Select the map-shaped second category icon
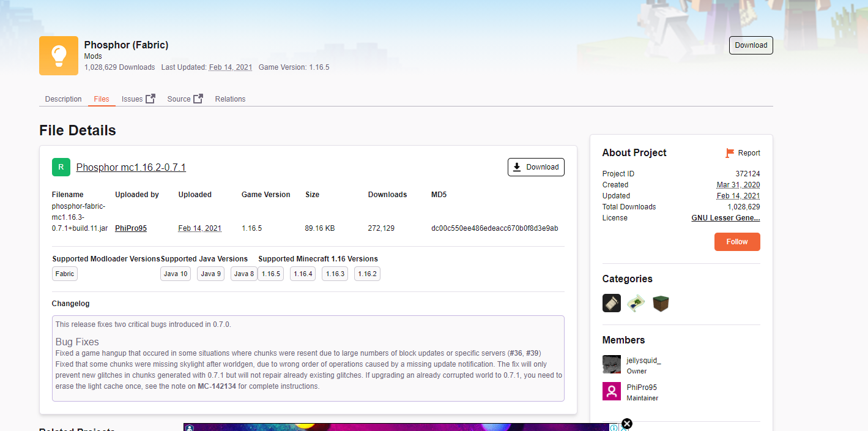868x431 pixels. click(x=636, y=303)
